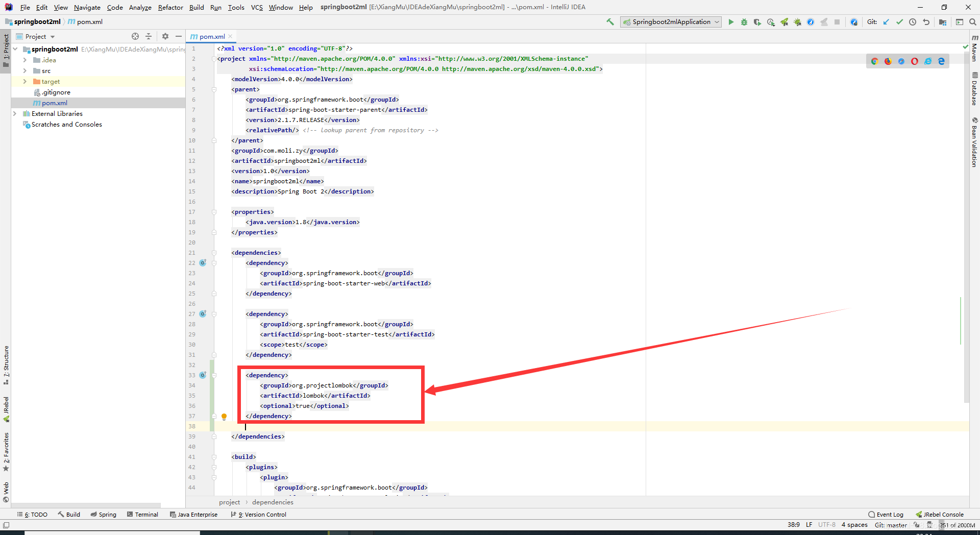Image resolution: width=980 pixels, height=535 pixels.
Task: Open Project Structure icon in toolbar
Action: tap(943, 22)
